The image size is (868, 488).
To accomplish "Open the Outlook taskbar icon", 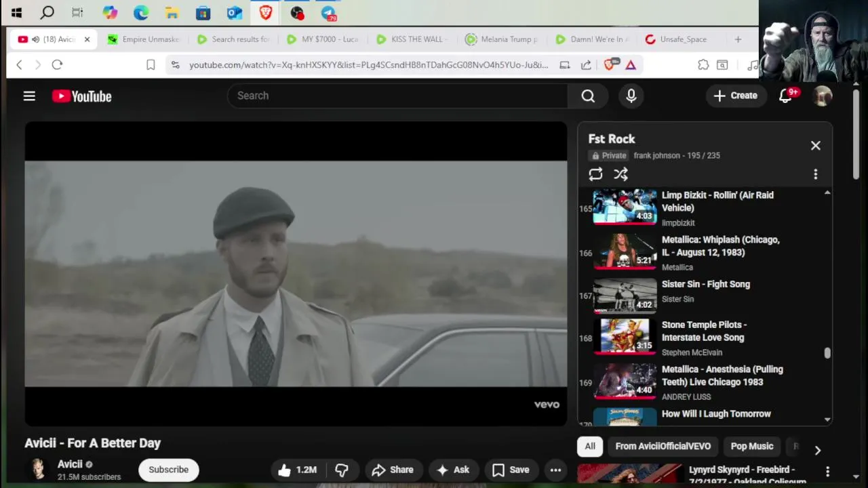I will (235, 12).
